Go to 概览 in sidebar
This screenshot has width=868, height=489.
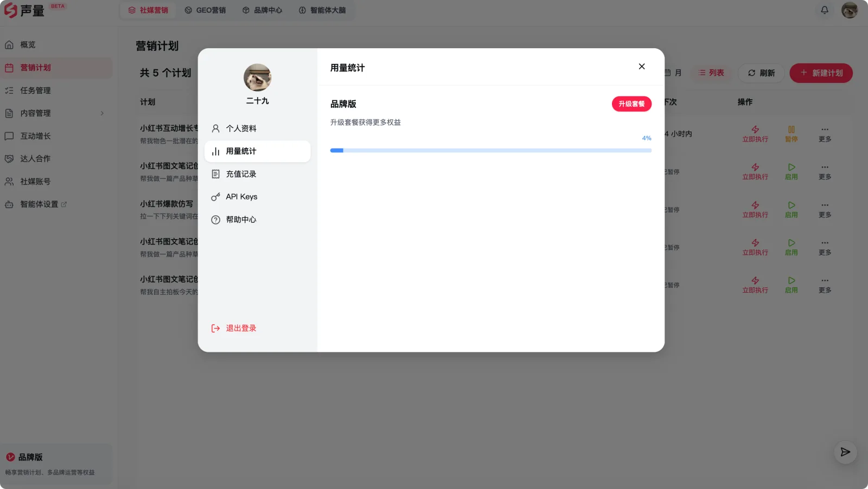[x=56, y=45]
